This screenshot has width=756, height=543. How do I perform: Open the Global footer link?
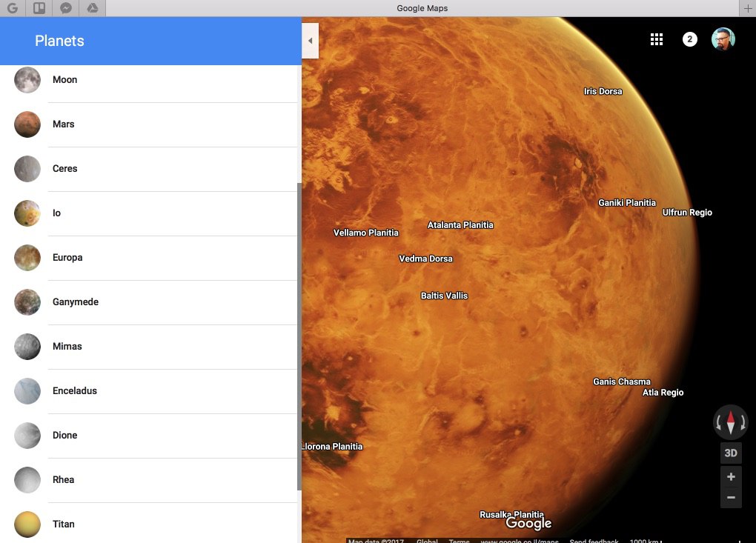pyautogui.click(x=427, y=541)
